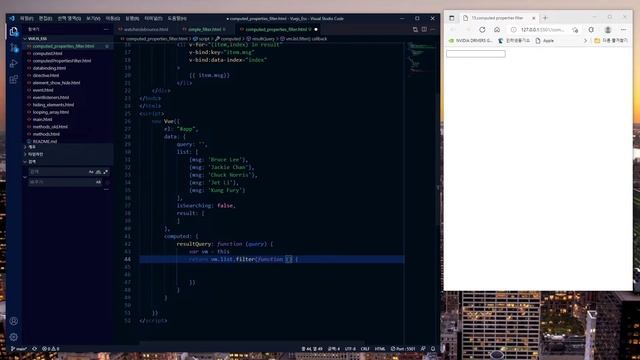Screen dimensions: 640x360
Task: Open the Run and Debug view
Action: point(13,63)
